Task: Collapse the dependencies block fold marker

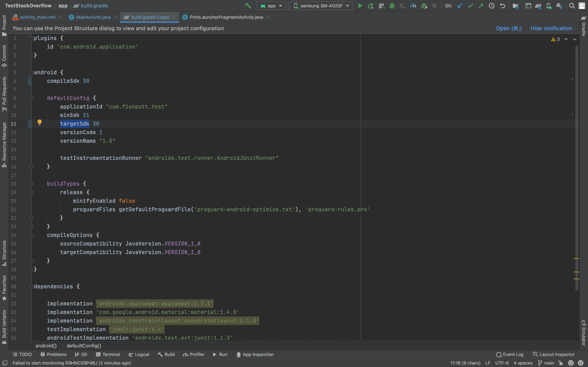Action: (x=31, y=287)
